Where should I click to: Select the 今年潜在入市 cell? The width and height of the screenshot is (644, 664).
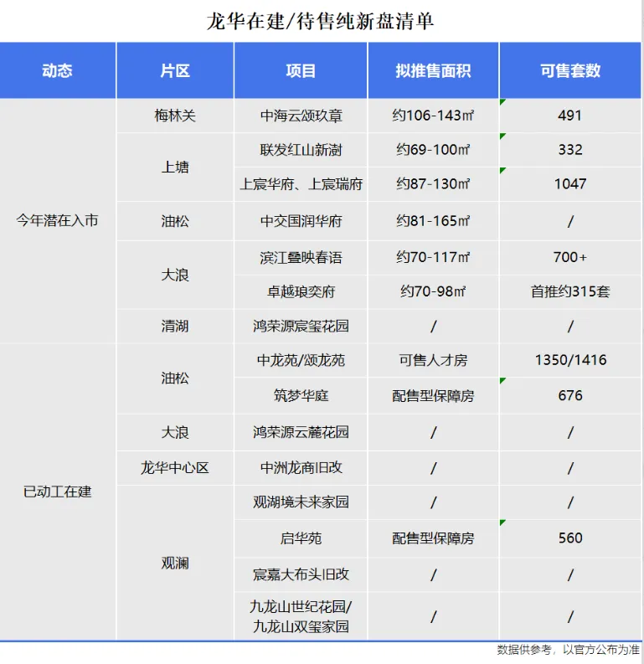58,220
